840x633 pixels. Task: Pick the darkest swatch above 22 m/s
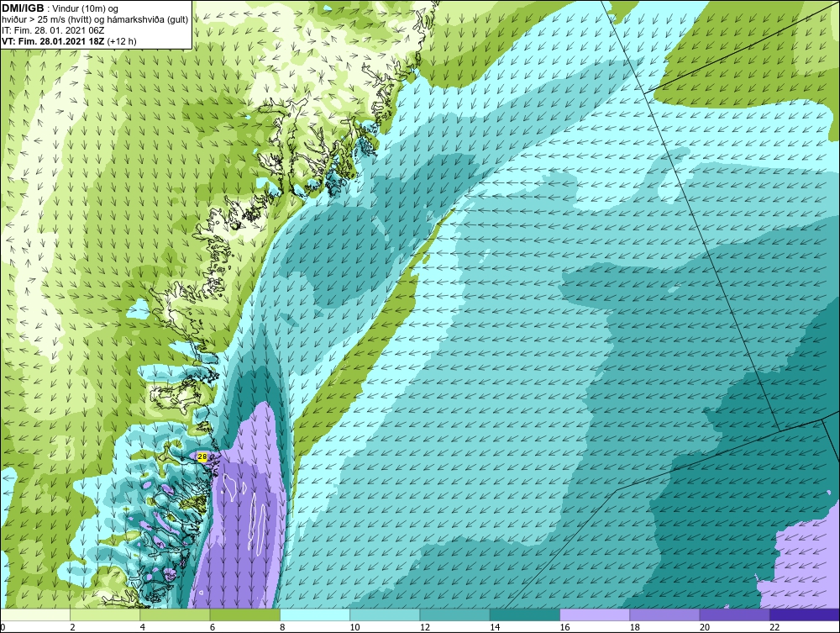[x=805, y=615]
